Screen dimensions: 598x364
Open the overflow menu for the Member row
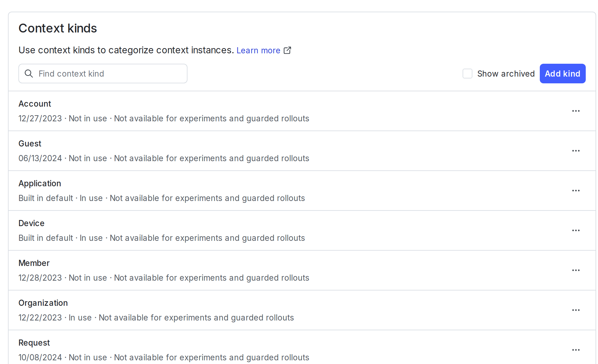tap(576, 270)
